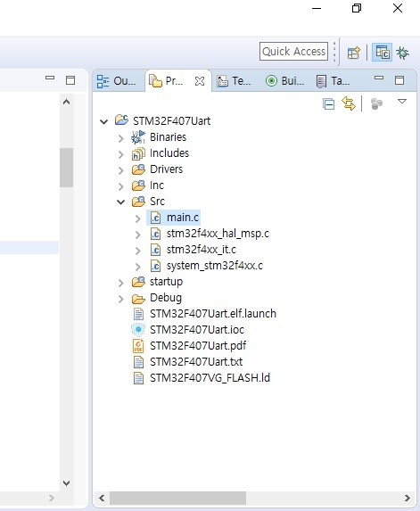Click the STM32F407Uart.pdf file icon
The image size is (420, 511).
[x=138, y=346]
